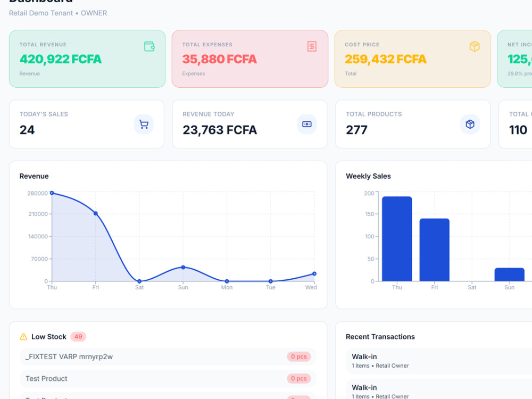Open the Cost Price 259,432 FCFA card
Image resolution: width=532 pixels, height=399 pixels.
[x=413, y=59]
